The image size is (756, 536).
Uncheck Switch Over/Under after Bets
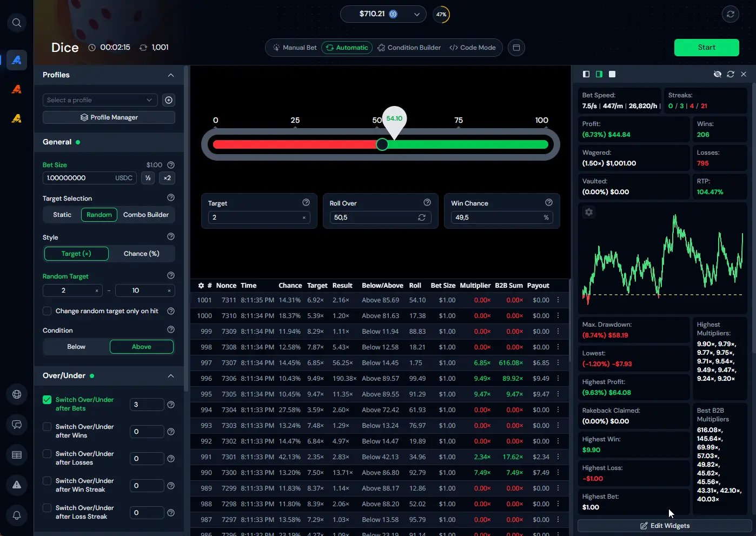[47, 400]
